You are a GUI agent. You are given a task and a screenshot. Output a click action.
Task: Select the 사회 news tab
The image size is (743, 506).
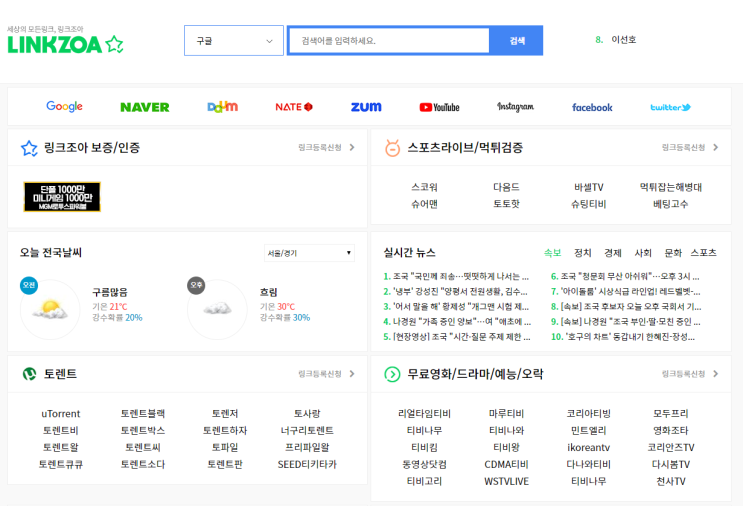[643, 253]
